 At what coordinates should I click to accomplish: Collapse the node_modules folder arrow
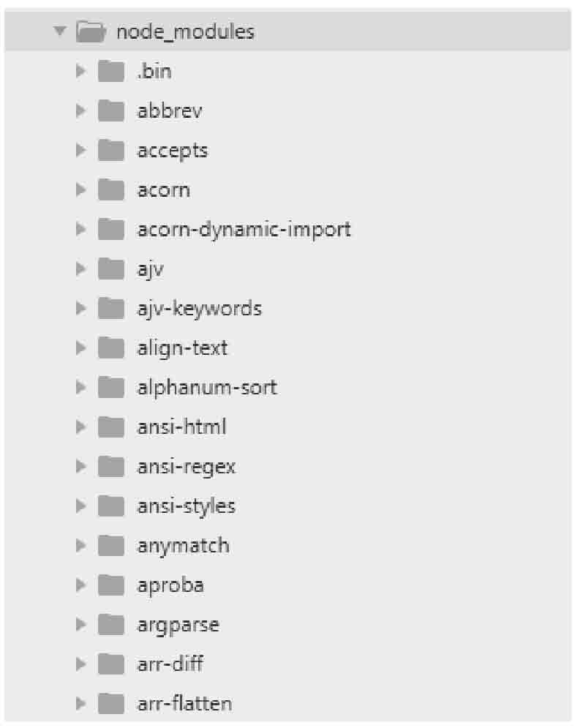pos(60,31)
